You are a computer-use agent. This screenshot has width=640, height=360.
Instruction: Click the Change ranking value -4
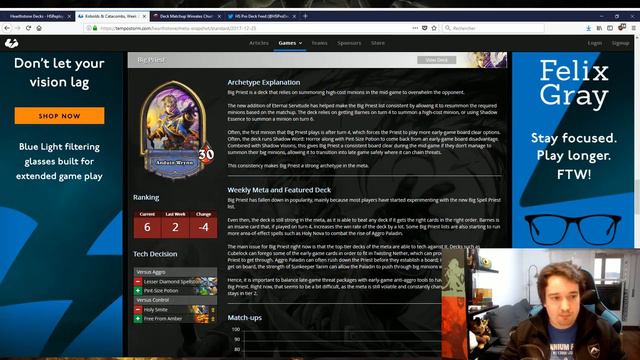(x=203, y=227)
